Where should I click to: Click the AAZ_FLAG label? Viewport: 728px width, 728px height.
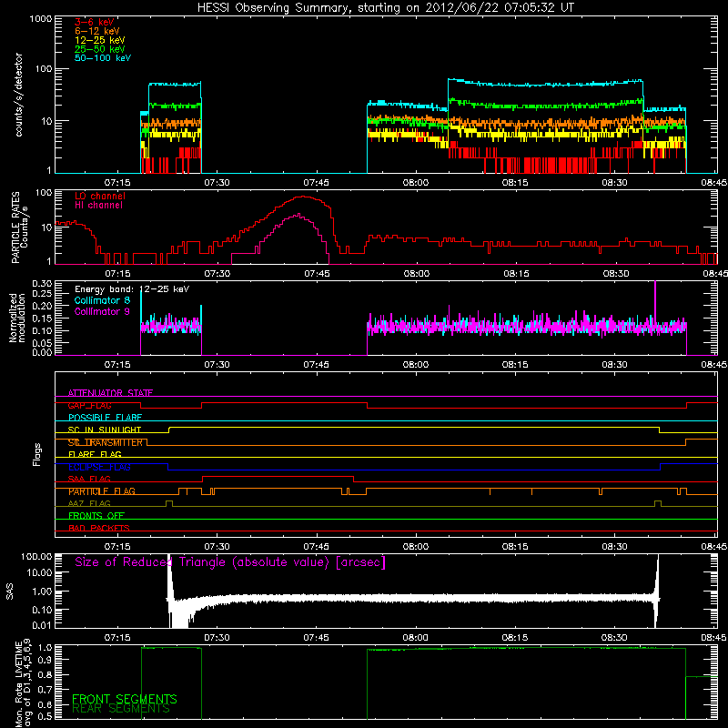click(89, 504)
